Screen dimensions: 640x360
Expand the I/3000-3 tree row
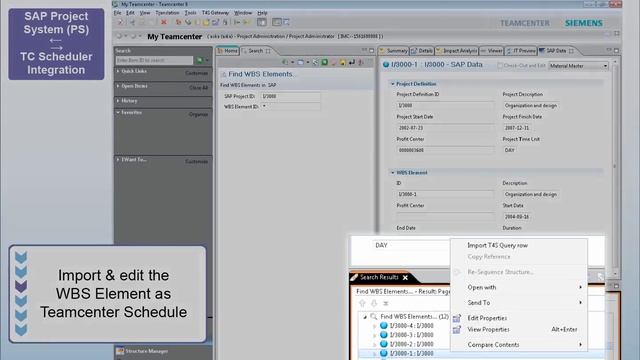click(375, 335)
